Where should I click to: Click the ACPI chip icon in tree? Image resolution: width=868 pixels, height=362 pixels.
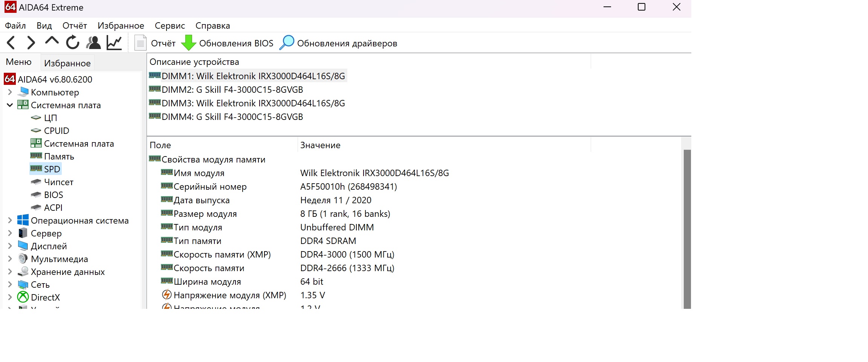pos(36,208)
